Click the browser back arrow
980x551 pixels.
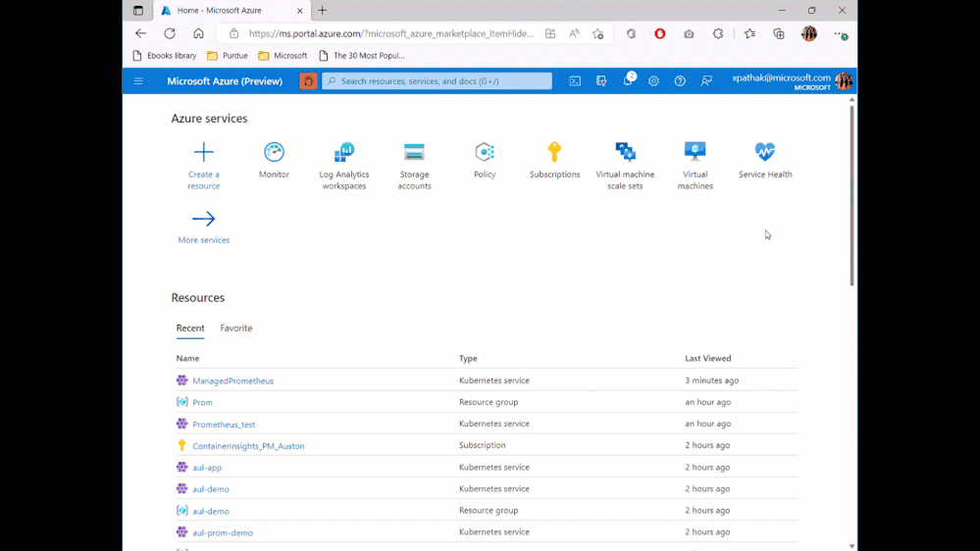point(140,33)
